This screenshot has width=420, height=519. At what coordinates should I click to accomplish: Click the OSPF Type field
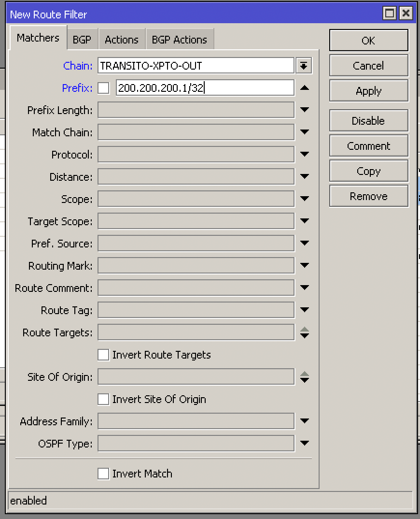196,443
